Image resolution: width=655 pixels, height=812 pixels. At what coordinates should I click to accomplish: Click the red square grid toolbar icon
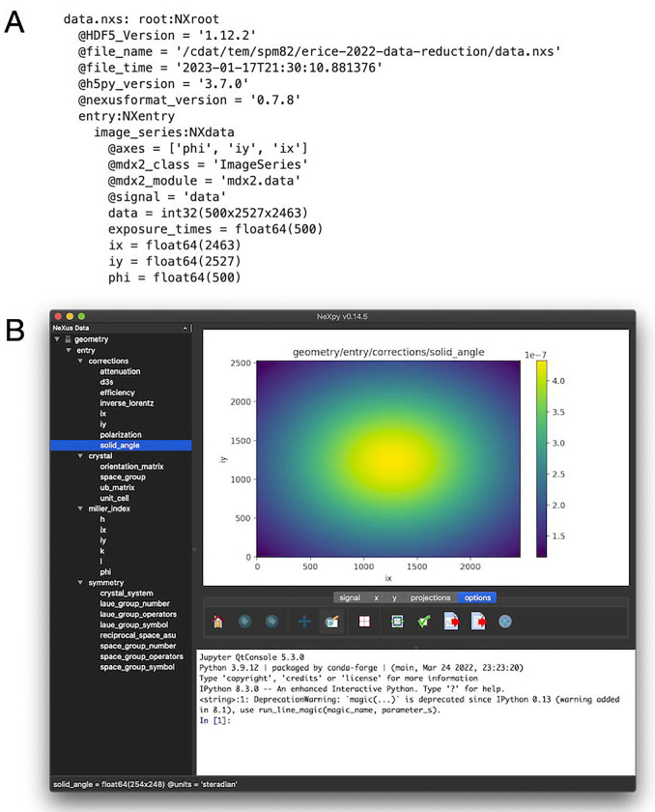point(366,622)
